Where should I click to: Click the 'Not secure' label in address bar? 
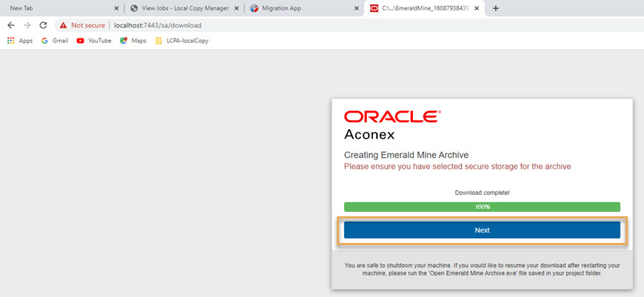point(88,25)
